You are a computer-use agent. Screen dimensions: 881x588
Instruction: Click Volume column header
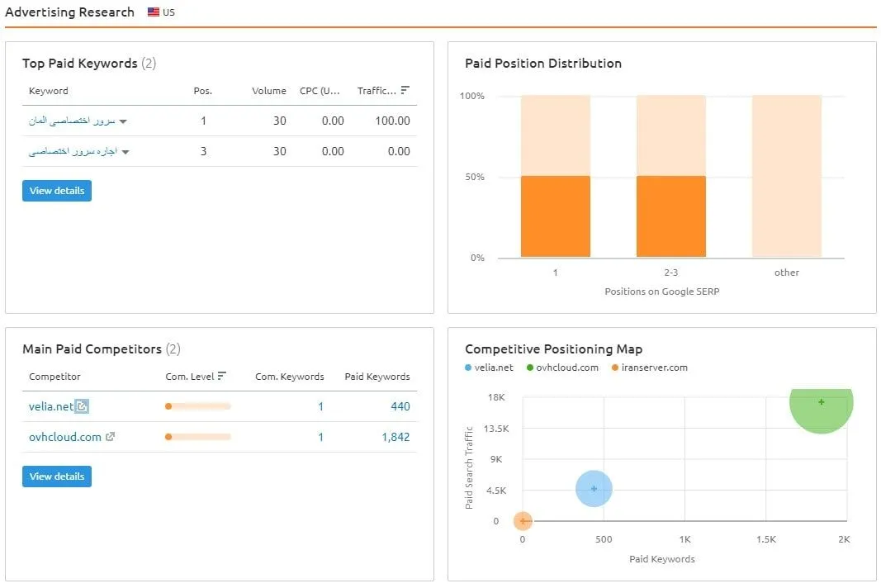(x=268, y=91)
